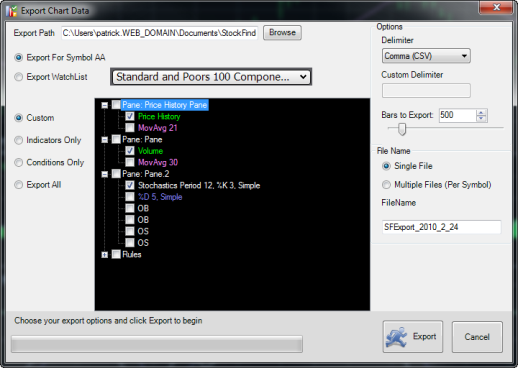
Task: Collapse the Pane: Pane.2 tree node
Action: 105,174
